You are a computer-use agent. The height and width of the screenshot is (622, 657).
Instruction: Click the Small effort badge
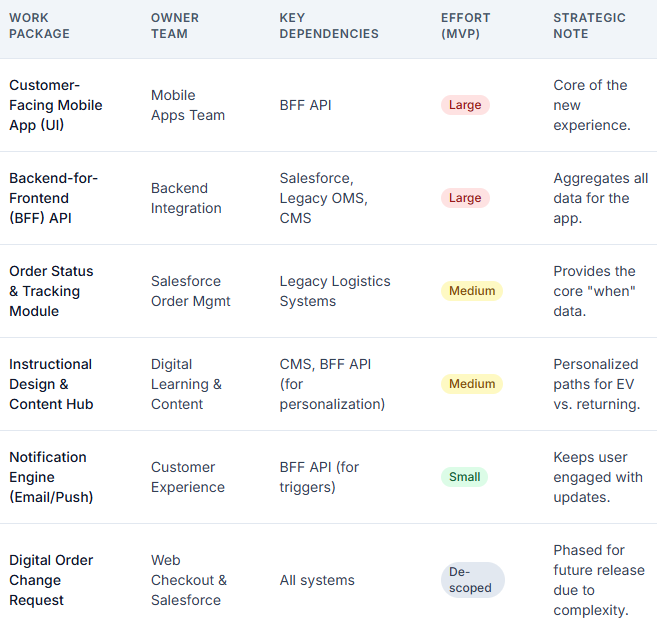pos(464,477)
